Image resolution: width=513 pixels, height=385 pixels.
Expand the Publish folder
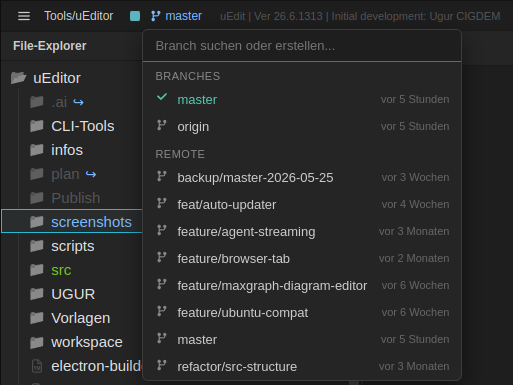pos(72,198)
